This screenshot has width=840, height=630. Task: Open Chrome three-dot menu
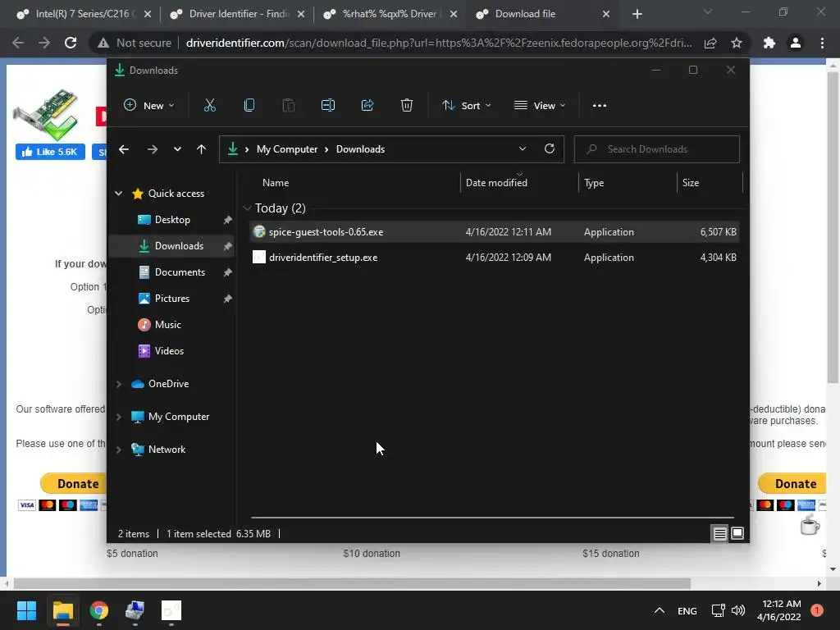point(822,43)
